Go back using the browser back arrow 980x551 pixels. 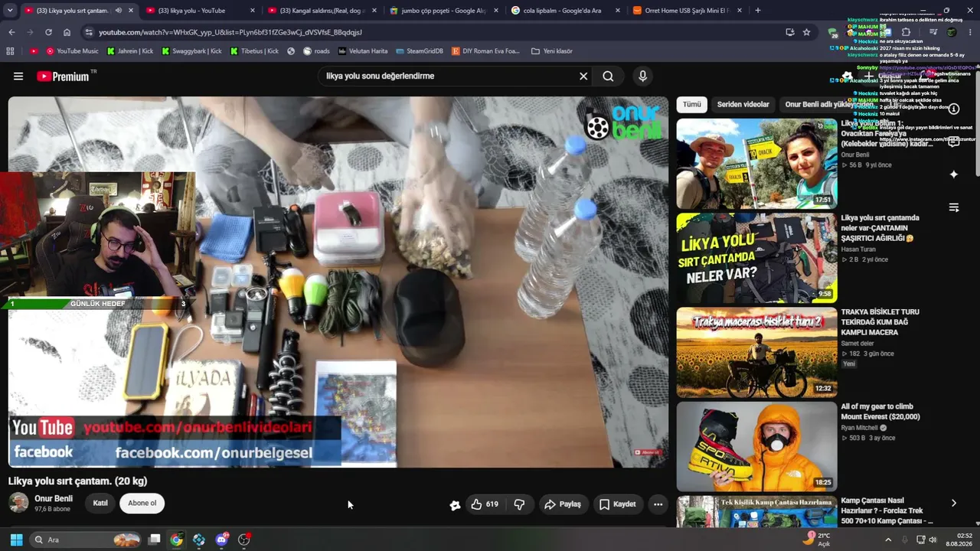click(x=11, y=32)
